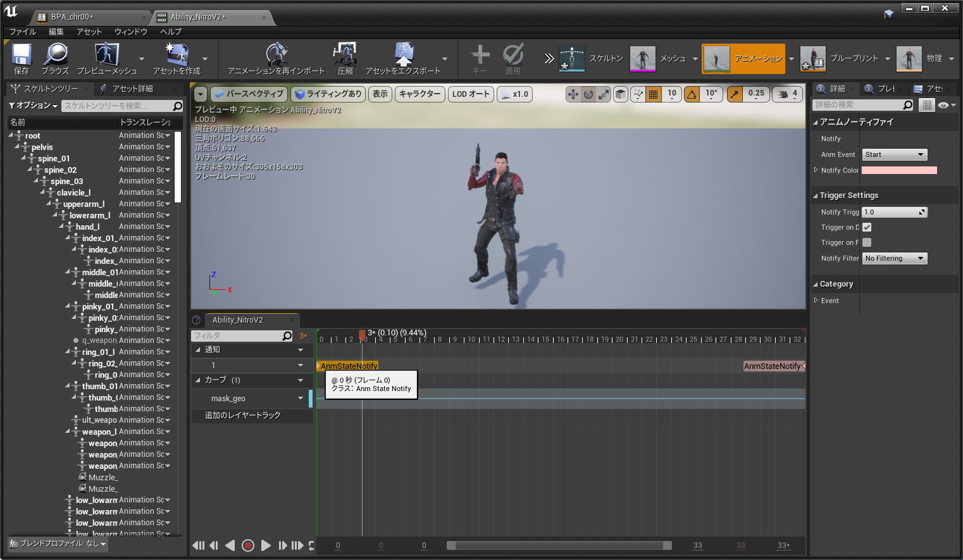963x560 pixels.
Task: Click the timeline range scrollbar
Action: coord(559,545)
